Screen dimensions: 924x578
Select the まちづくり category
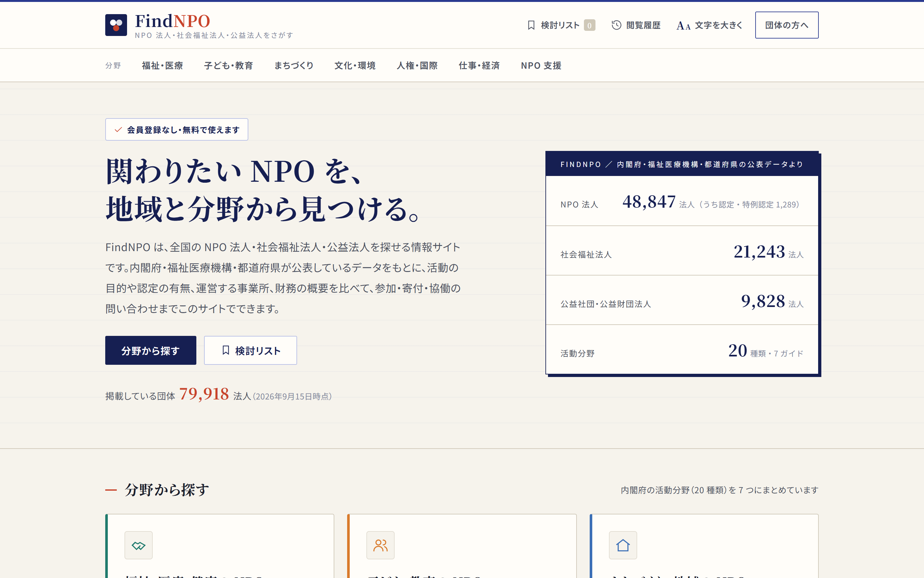point(294,66)
